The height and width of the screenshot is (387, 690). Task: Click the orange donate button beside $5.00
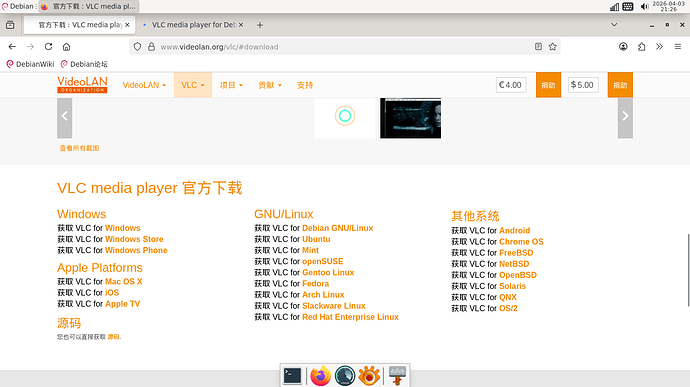620,85
